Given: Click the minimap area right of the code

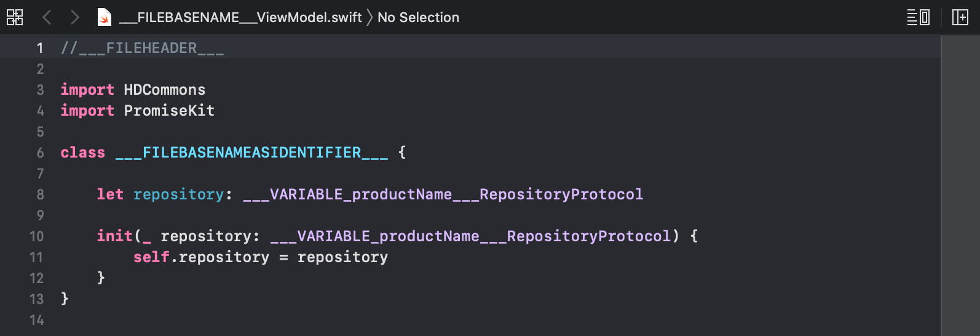Looking at the screenshot, I should (960, 185).
